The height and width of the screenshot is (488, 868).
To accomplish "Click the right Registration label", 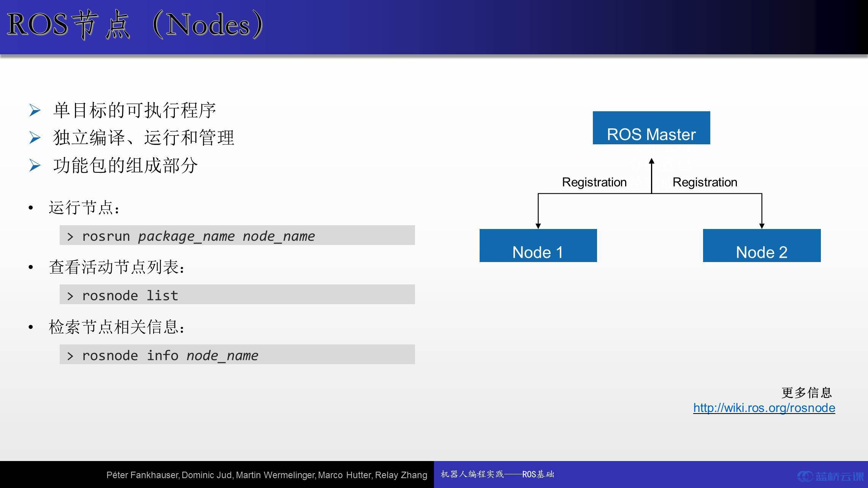I will click(x=705, y=182).
